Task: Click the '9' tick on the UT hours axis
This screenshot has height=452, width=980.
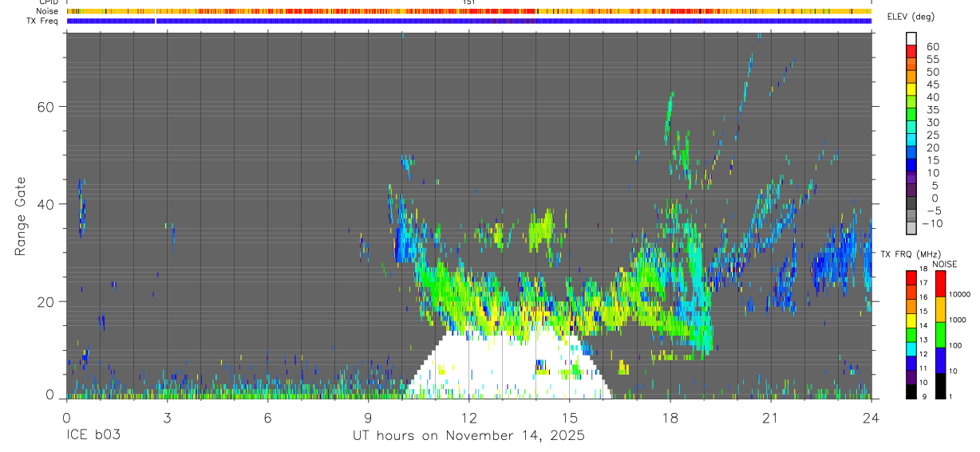Action: coord(368,417)
